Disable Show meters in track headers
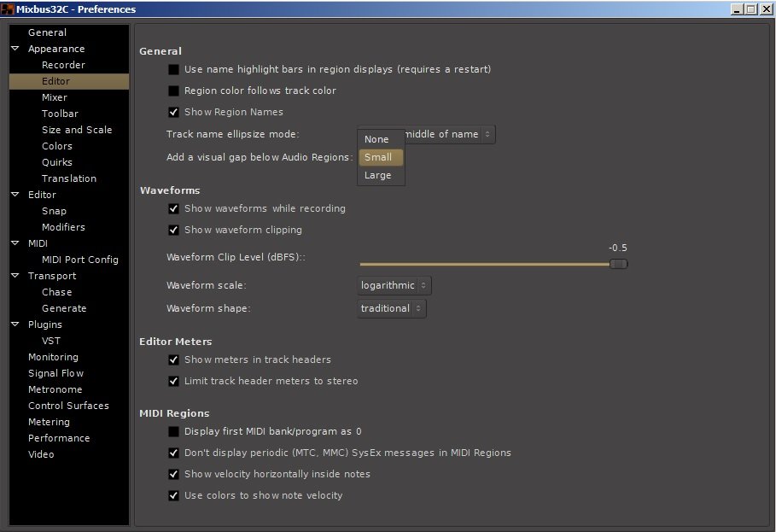This screenshot has width=776, height=532. point(173,360)
